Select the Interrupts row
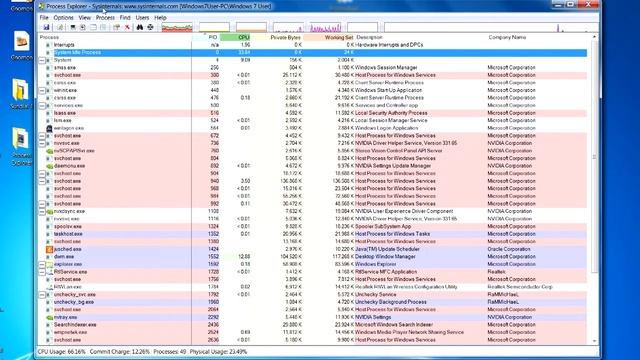This screenshot has height=360, width=640. (x=313, y=45)
